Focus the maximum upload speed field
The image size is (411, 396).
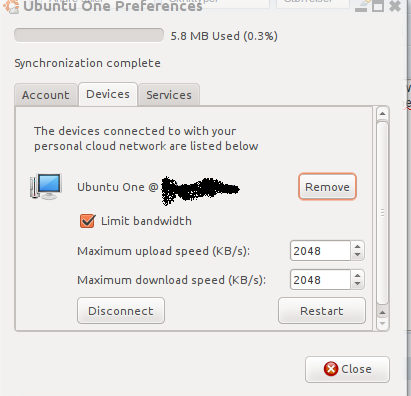coord(320,251)
